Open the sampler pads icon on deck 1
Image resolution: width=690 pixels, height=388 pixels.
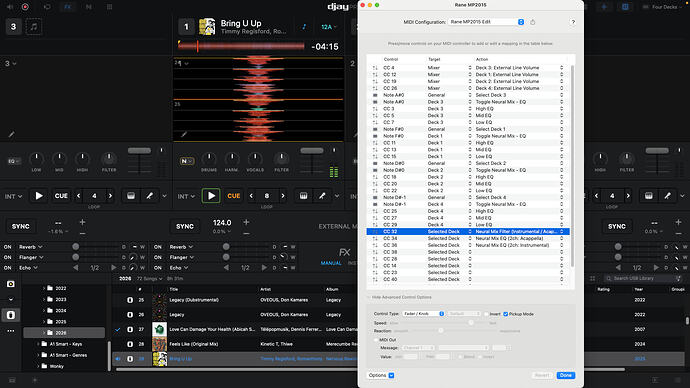(303, 196)
